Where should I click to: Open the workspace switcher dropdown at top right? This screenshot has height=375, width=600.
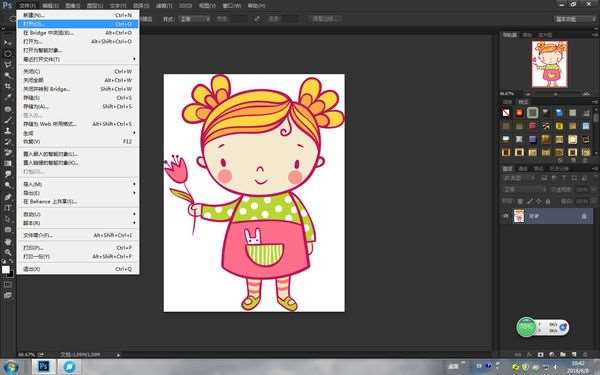tap(575, 19)
